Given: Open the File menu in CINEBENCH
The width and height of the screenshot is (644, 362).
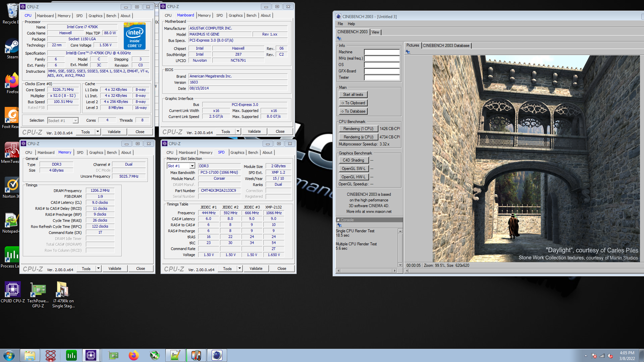Looking at the screenshot, I should coord(340,24).
